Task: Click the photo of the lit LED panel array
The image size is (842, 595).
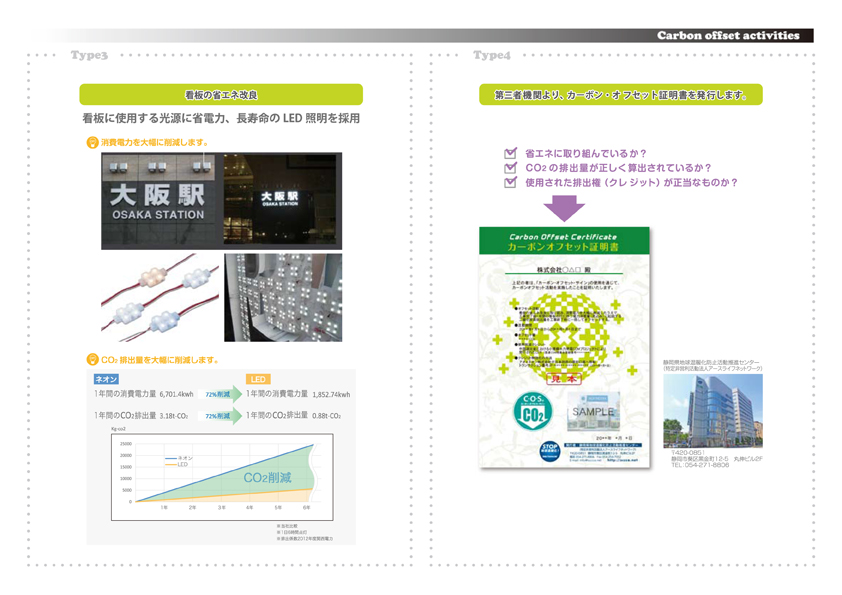Action: coord(283,298)
